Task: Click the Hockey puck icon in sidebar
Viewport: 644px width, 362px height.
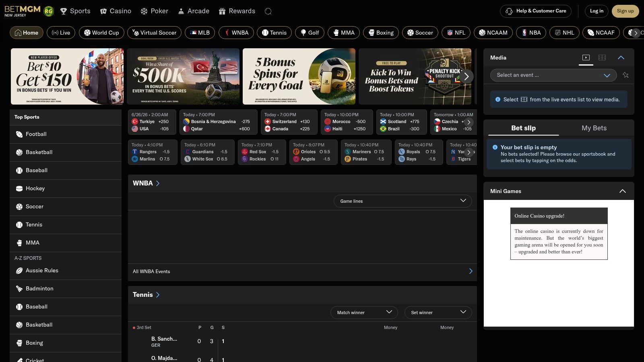Action: (x=19, y=189)
